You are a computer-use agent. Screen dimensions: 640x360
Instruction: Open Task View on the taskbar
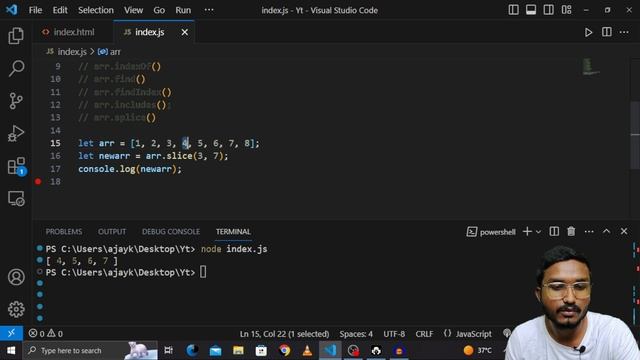click(x=168, y=350)
